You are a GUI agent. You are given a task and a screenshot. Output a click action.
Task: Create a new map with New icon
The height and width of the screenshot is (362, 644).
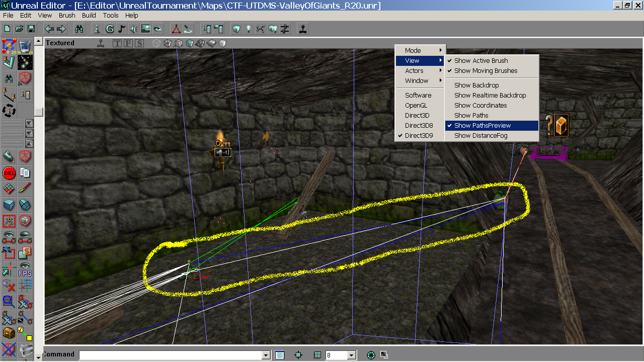click(x=8, y=29)
